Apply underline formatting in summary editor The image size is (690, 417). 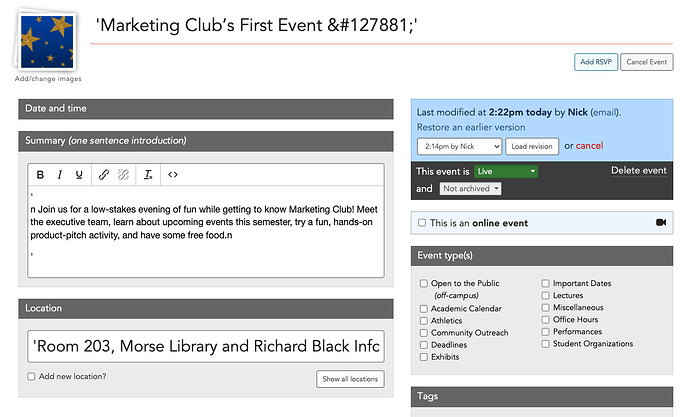click(79, 175)
